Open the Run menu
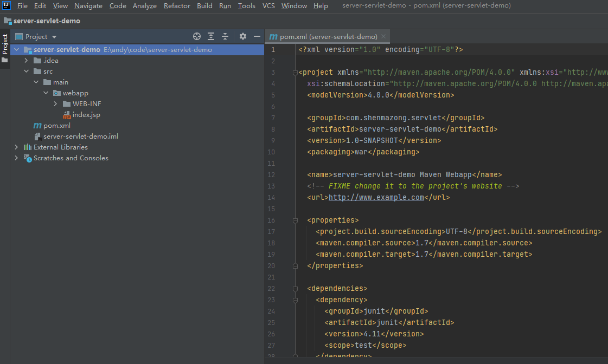 point(225,6)
